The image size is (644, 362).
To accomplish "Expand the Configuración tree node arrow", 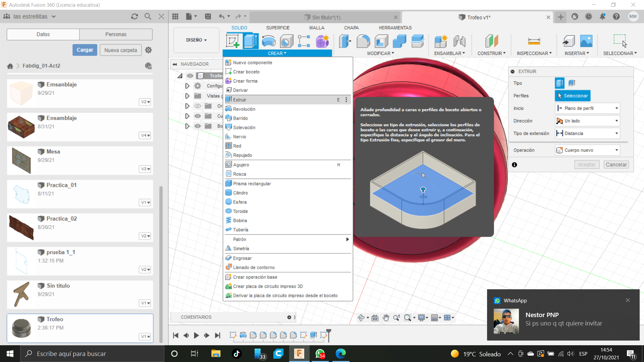I will coord(187,86).
